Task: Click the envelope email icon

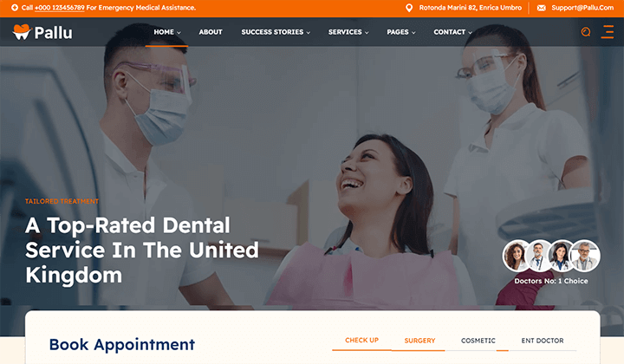Action: click(541, 8)
